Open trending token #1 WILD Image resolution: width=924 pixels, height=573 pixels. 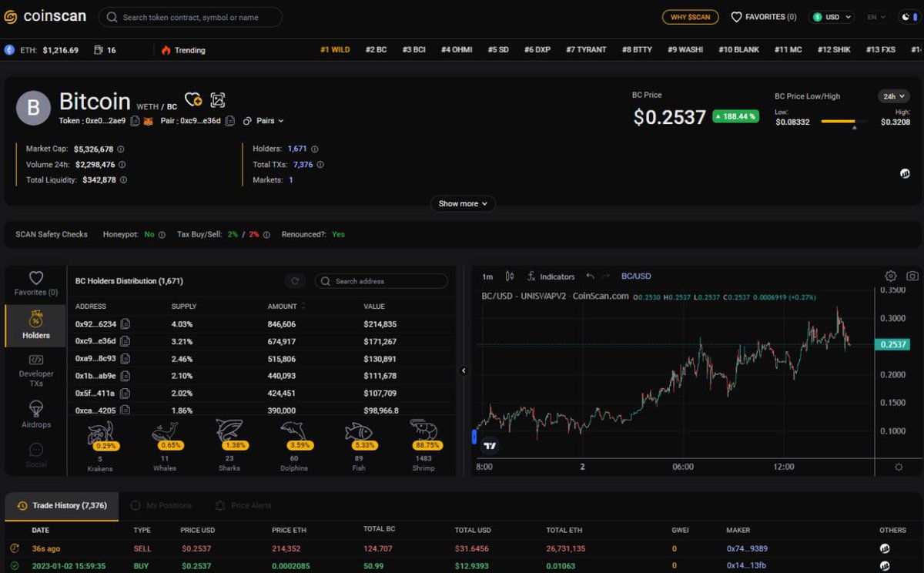[x=335, y=49]
